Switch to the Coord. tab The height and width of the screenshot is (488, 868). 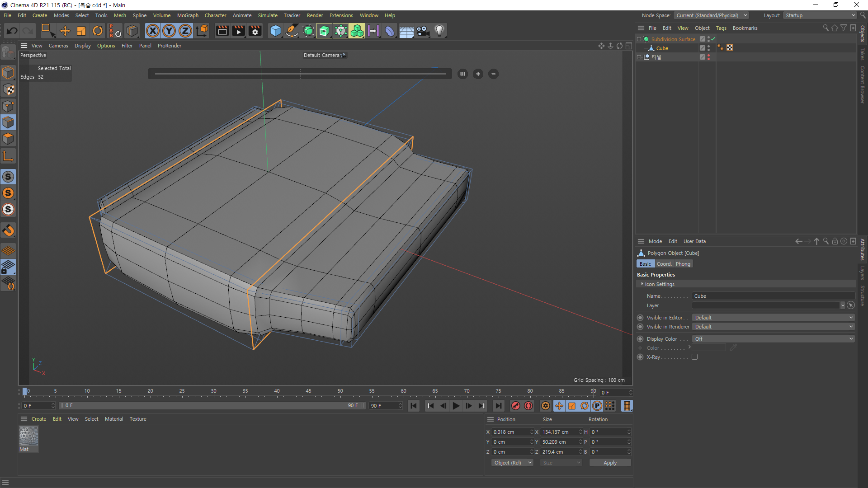point(664,264)
